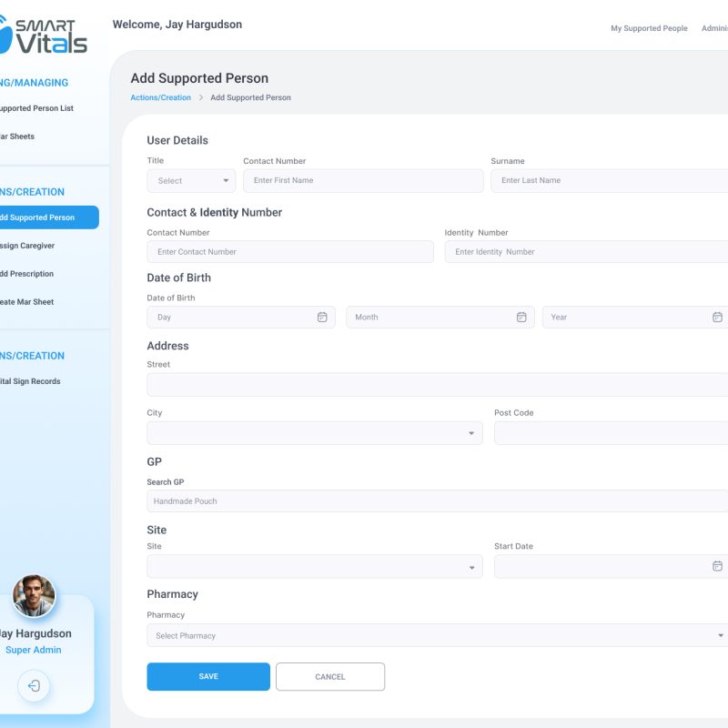728x728 pixels.
Task: Select Vital Sign Records menu item
Action: 30,381
